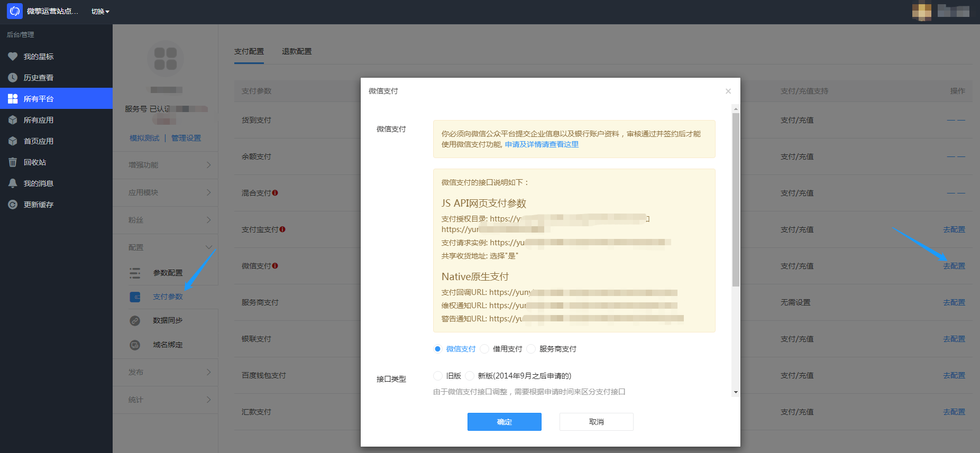Viewport: 980px width, 453px height.
Task: Click 数据同步 sync icon
Action: click(x=135, y=321)
